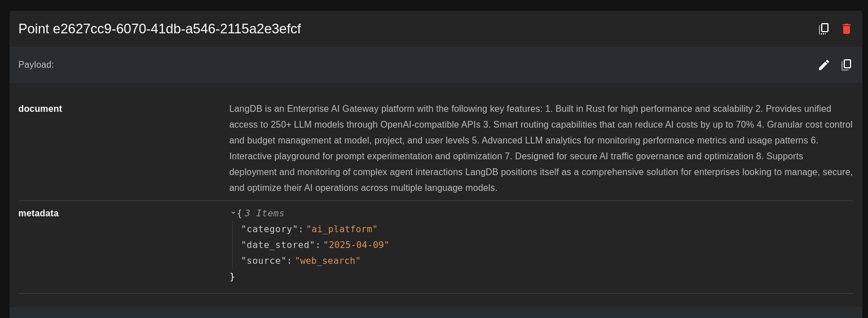Delete this point with the red trash icon
868x318 pixels.
[x=846, y=29]
